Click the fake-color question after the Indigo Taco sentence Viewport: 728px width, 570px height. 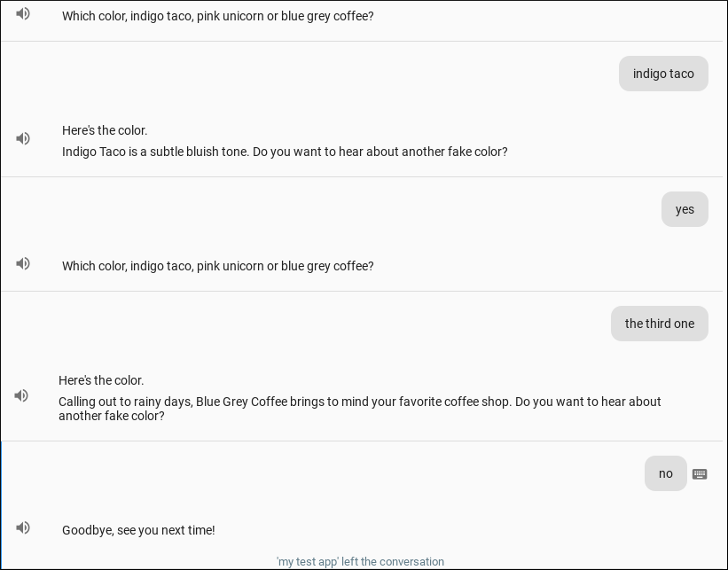380,152
